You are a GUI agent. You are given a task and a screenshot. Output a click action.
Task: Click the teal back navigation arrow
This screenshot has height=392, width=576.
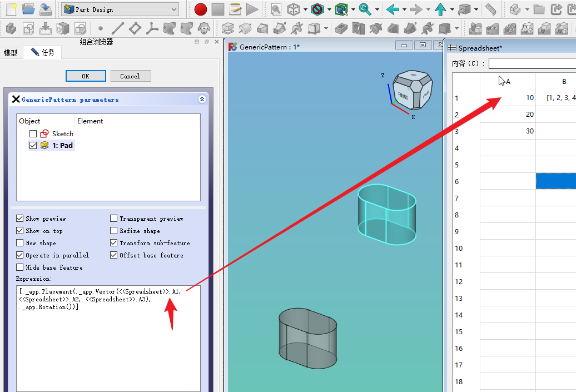coord(393,9)
